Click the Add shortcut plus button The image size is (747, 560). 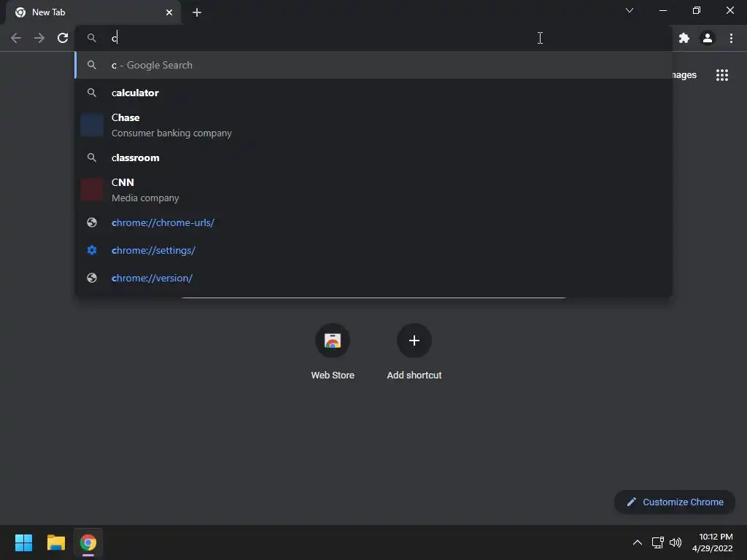(414, 341)
